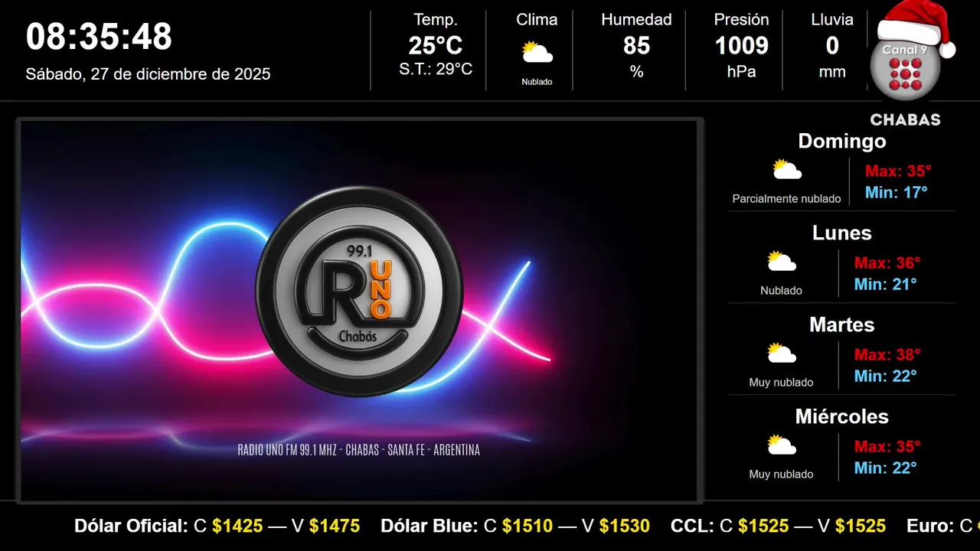Click the clock showing 08:35:48
This screenshot has height=551, width=980.
[99, 37]
